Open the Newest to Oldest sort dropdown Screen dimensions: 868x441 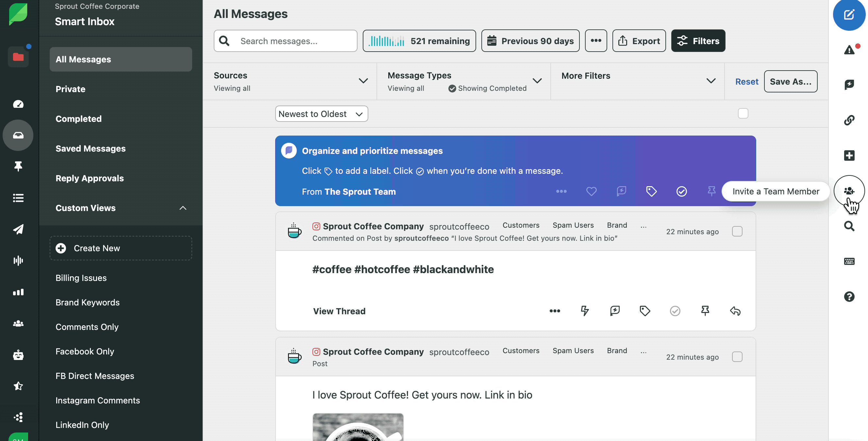[x=322, y=114]
